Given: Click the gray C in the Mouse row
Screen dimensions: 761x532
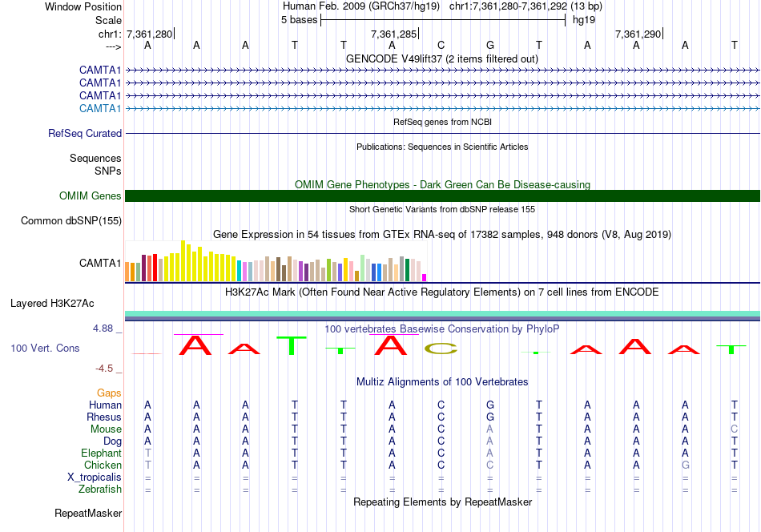Looking at the screenshot, I should tap(735, 429).
